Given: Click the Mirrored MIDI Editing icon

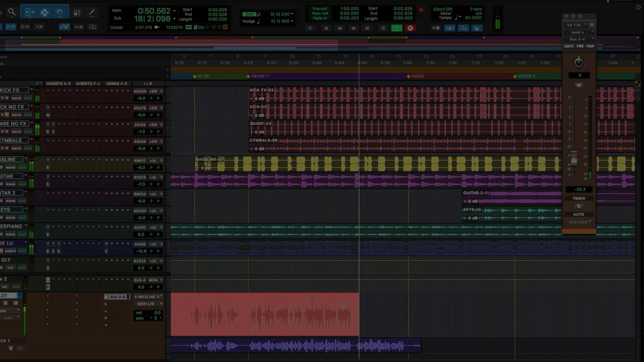Looking at the screenshot, I should tap(79, 27).
